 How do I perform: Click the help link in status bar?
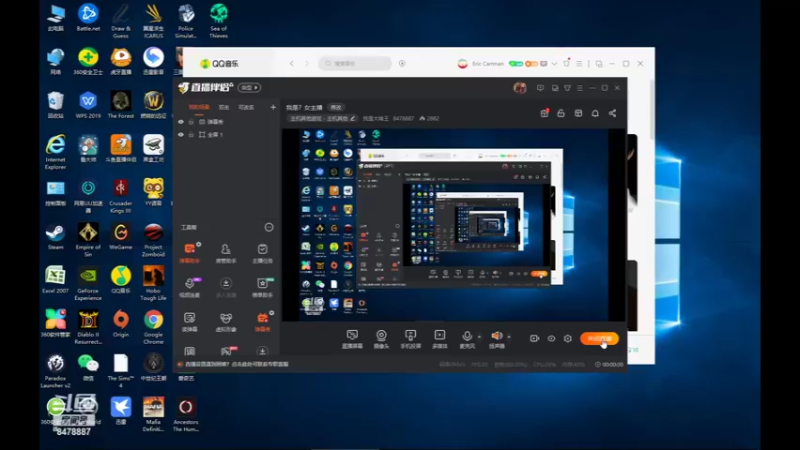tap(237, 364)
